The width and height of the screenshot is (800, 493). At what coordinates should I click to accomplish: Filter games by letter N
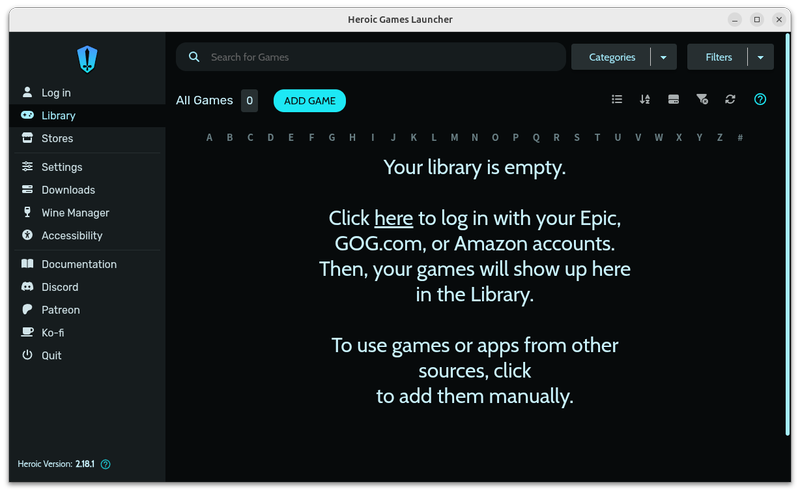click(x=474, y=137)
